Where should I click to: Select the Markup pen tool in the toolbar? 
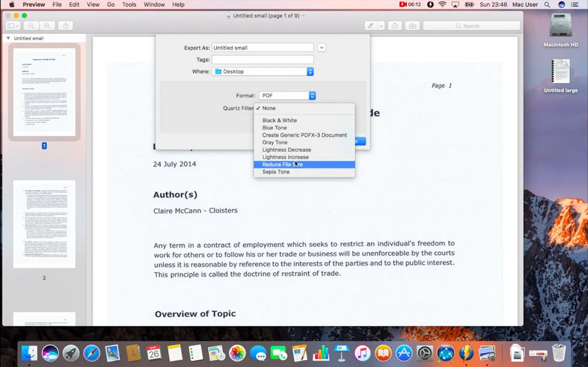pyautogui.click(x=370, y=26)
